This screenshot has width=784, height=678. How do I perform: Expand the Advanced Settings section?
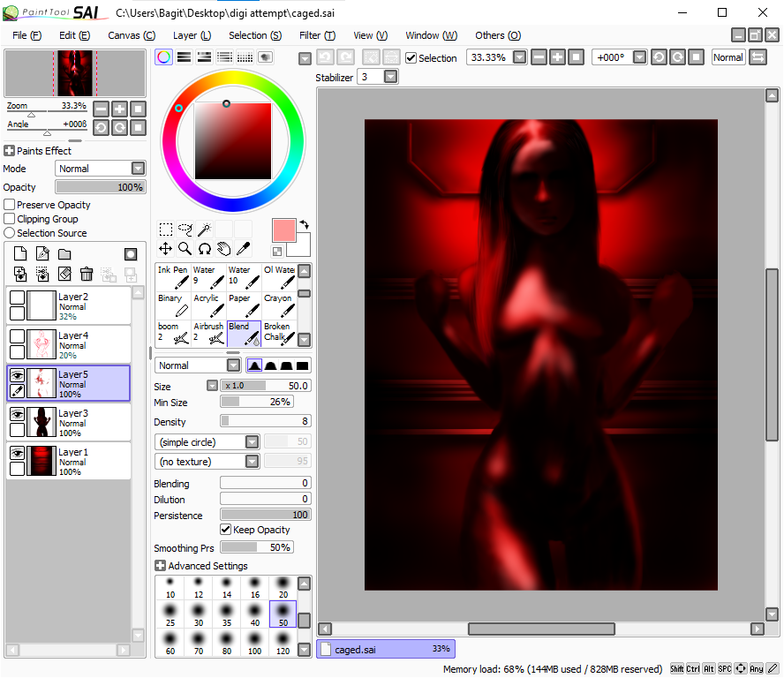click(x=160, y=566)
